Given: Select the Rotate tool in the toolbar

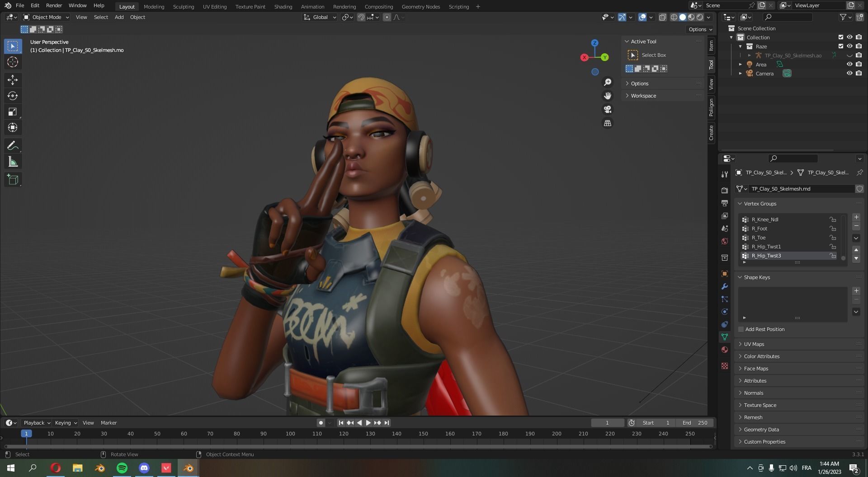Looking at the screenshot, I should (13, 96).
